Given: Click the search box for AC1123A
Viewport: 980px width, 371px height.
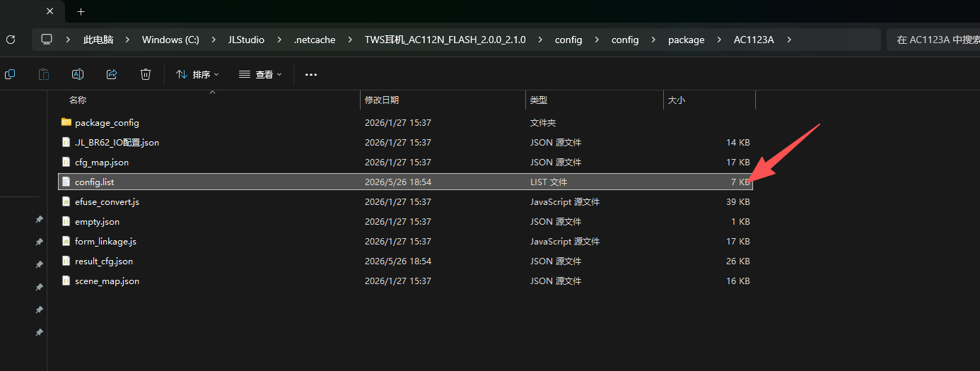Looking at the screenshot, I should coord(933,40).
